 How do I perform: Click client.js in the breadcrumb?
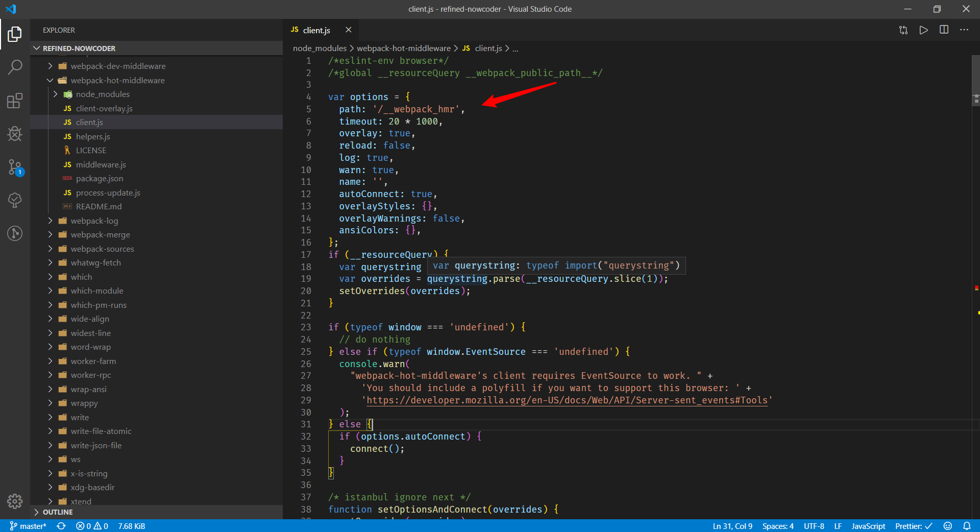[x=482, y=49]
